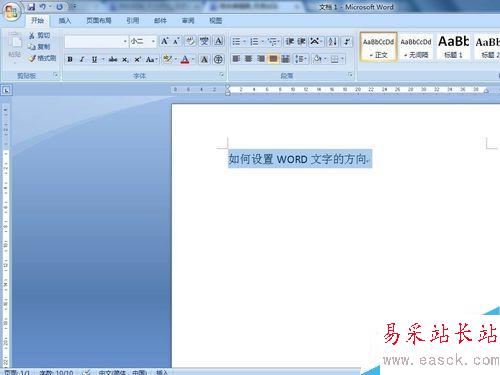Click the Redo button in Quick Access
This screenshot has width=500, height=375.
click(x=59, y=7)
